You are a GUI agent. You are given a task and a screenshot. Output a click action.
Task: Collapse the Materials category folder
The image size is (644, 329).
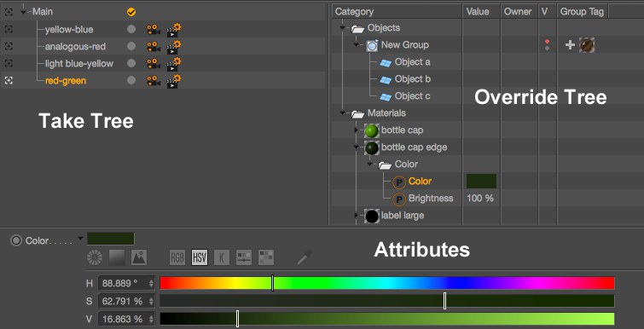[343, 113]
